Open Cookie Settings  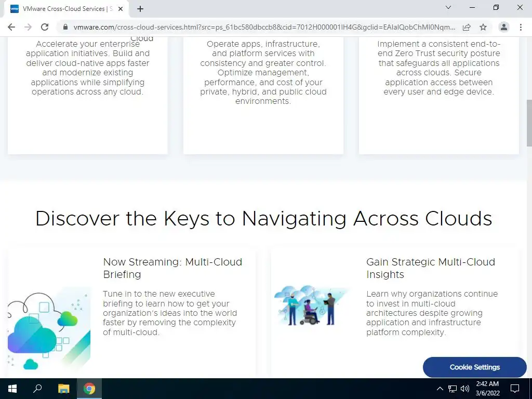click(475, 367)
